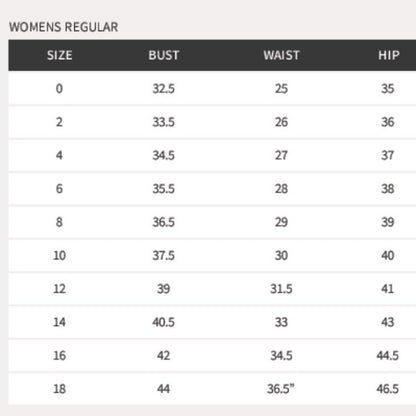Screen dimensions: 416x416
Task: Click the WAIST column header
Action: pos(282,55)
